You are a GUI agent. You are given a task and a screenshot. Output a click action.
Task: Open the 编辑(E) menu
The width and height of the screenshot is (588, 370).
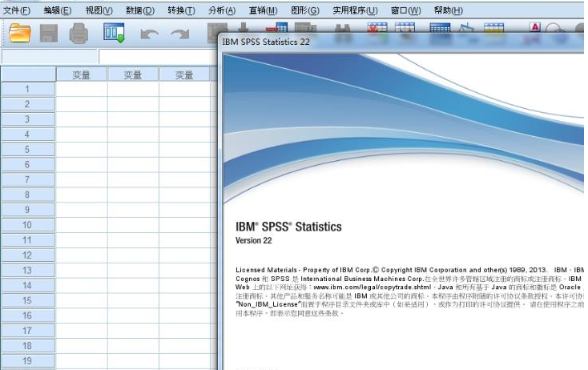[x=58, y=10]
